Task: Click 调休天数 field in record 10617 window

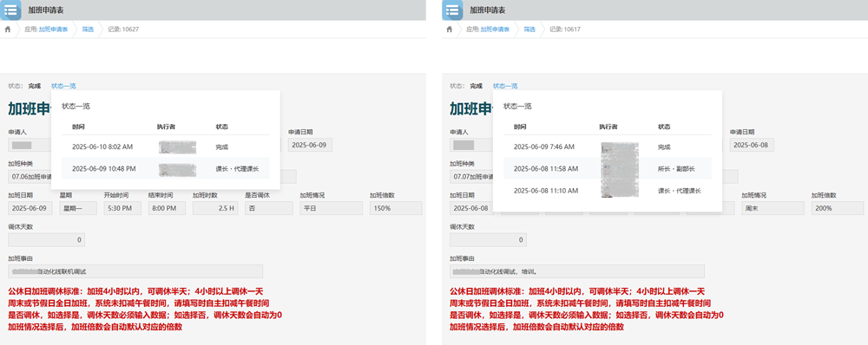Action: [x=488, y=240]
